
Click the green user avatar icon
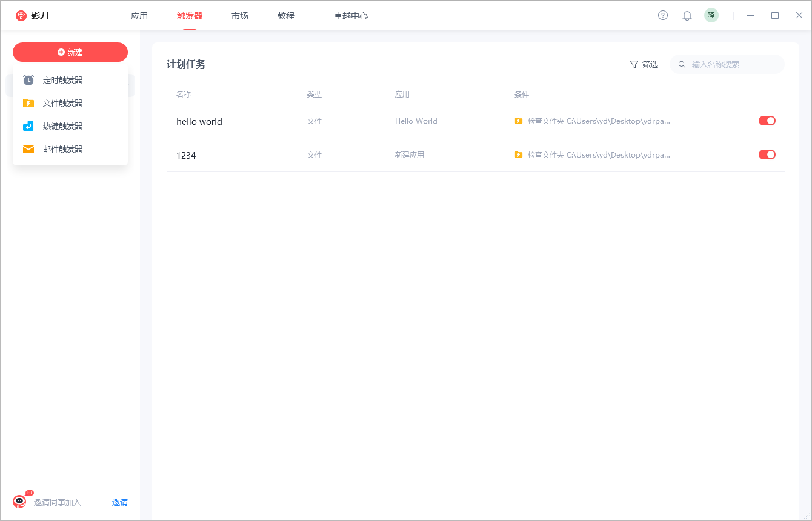click(711, 16)
